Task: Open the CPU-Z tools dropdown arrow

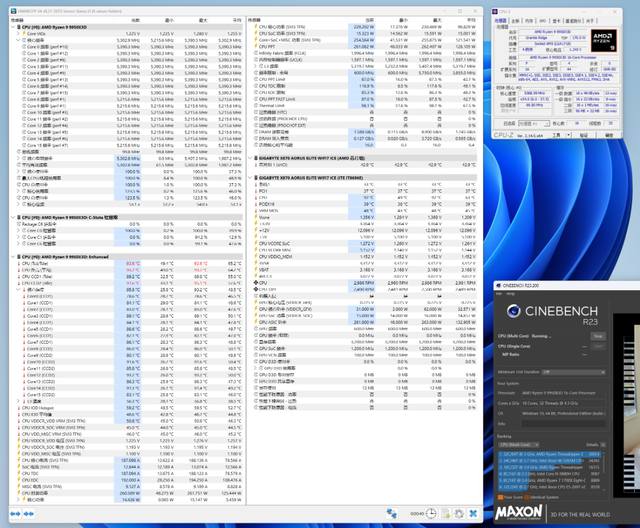Action: [568, 135]
